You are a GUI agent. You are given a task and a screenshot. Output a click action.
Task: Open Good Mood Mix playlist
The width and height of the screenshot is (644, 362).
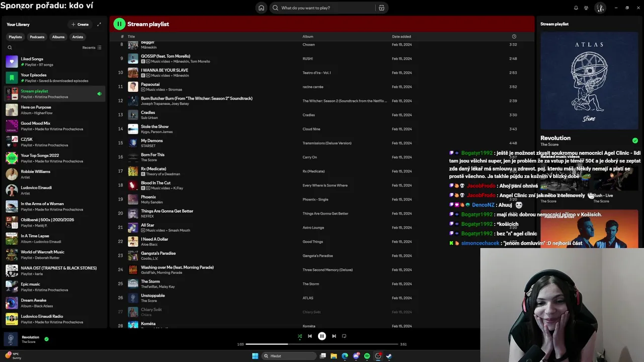pos(54,126)
